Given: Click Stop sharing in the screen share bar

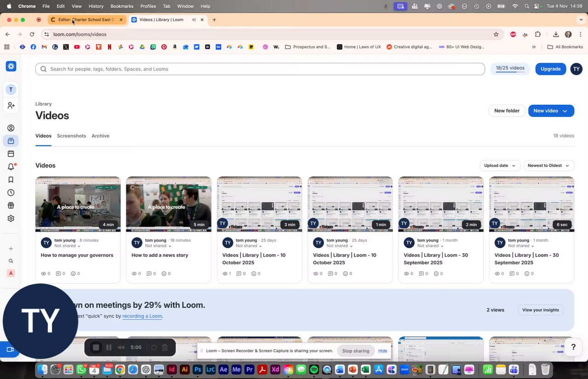Looking at the screenshot, I should 356,351.
